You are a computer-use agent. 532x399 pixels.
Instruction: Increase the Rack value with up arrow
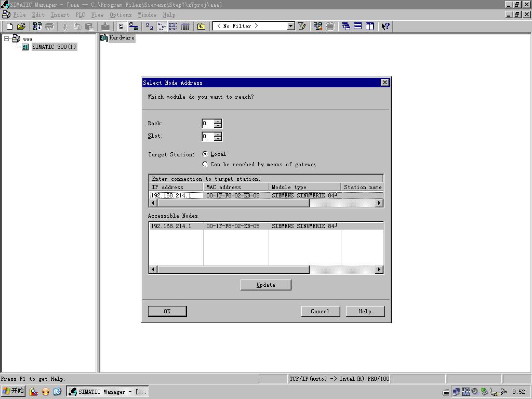tap(218, 122)
